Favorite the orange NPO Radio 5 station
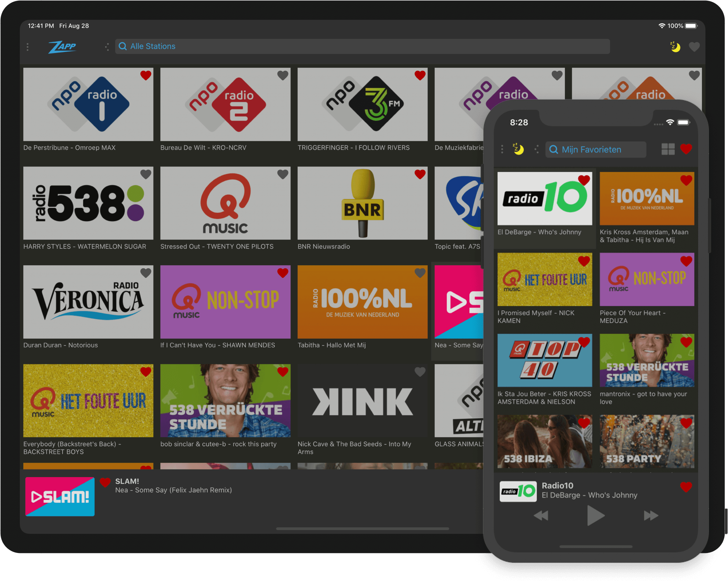Viewport: 728px width, 581px height. click(694, 75)
